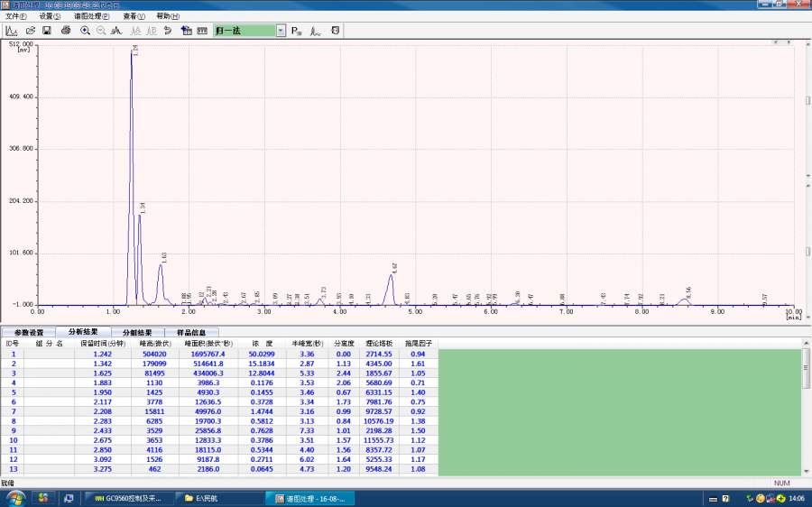Select row ID 13 in results table
This screenshot has width=812, height=507.
pyautogui.click(x=14, y=469)
